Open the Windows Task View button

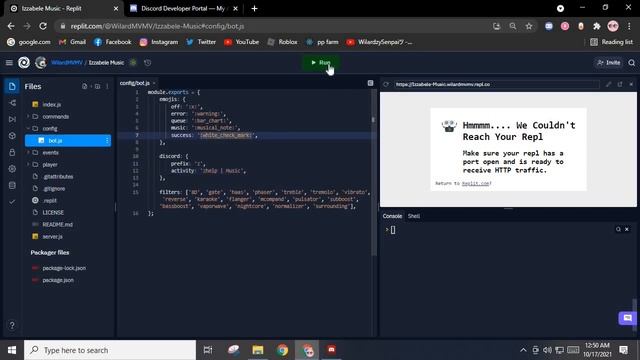coord(208,350)
